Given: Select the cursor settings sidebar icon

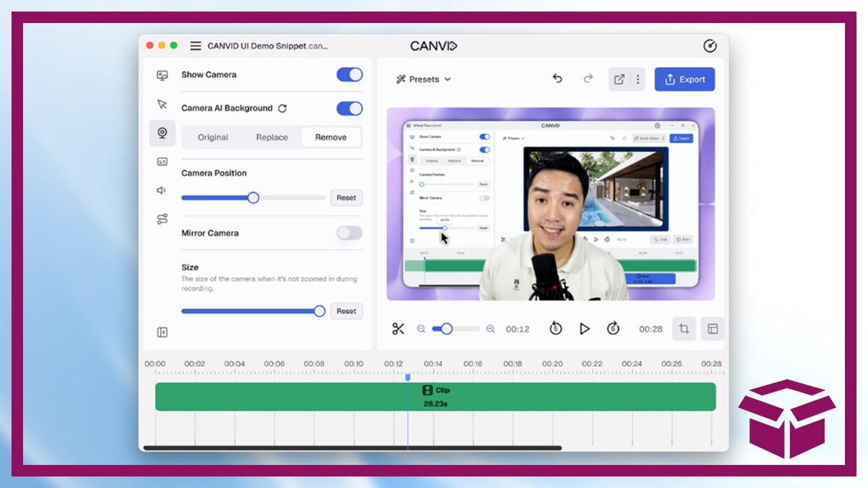Looking at the screenshot, I should pos(162,104).
